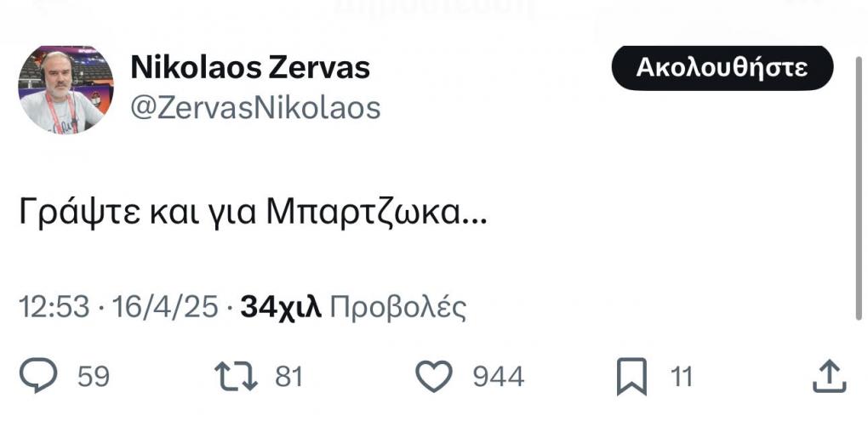Click the Προβολές label
Image resolution: width=868 pixels, height=438 pixels.
click(x=398, y=309)
